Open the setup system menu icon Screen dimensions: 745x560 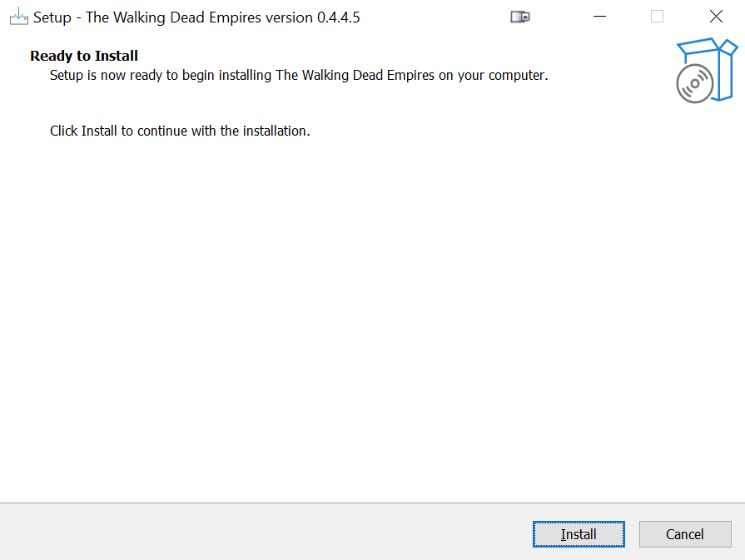(x=18, y=17)
